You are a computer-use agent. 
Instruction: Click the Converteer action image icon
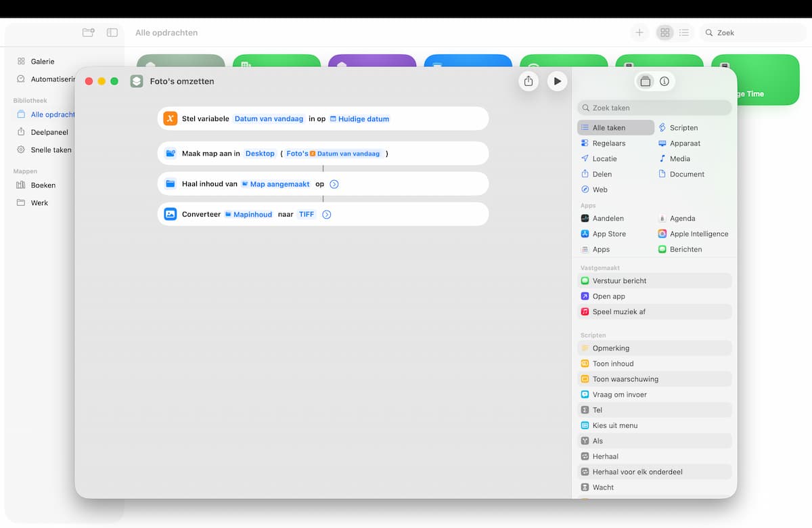coord(170,215)
